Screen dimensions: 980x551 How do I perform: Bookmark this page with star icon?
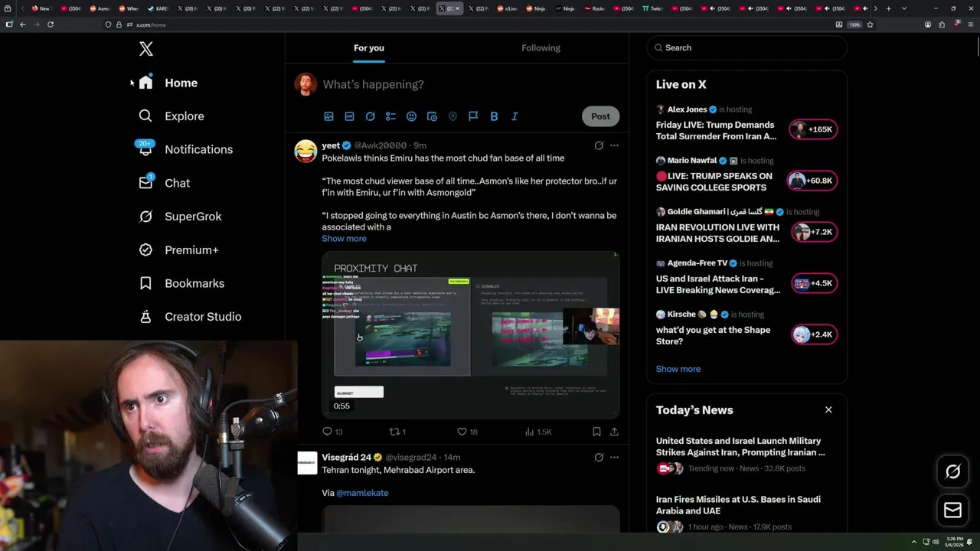pos(870,24)
